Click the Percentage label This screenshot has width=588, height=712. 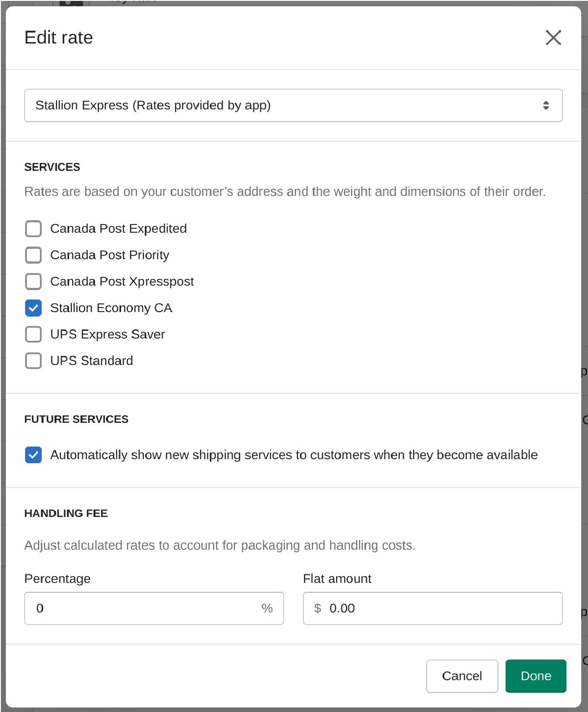coord(57,579)
